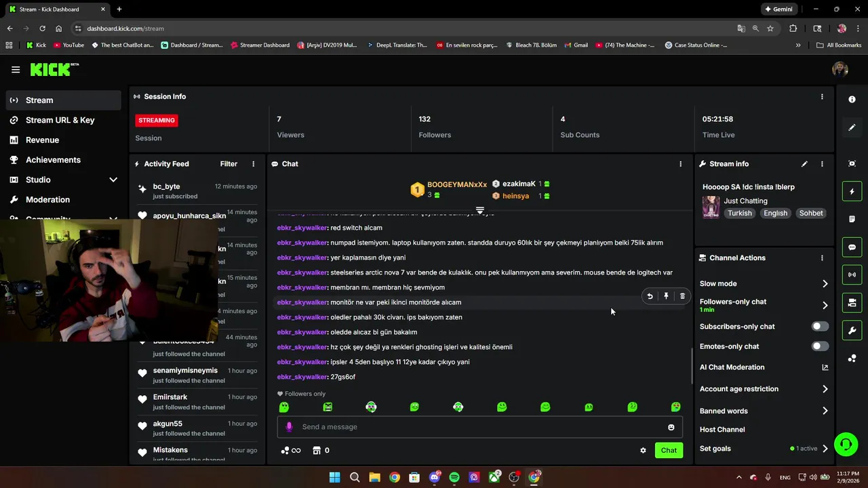868x488 pixels.
Task: Open chat settings gear icon
Action: 643,450
